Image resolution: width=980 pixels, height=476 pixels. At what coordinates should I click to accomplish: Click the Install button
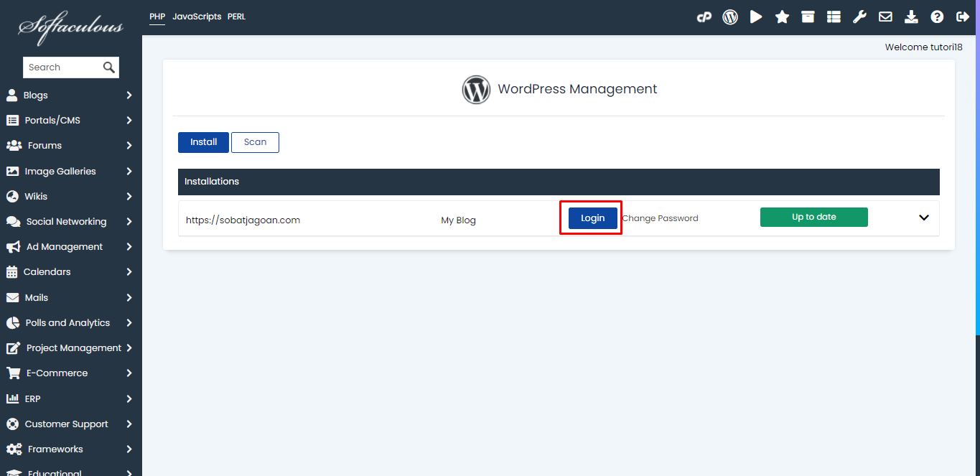coord(203,142)
